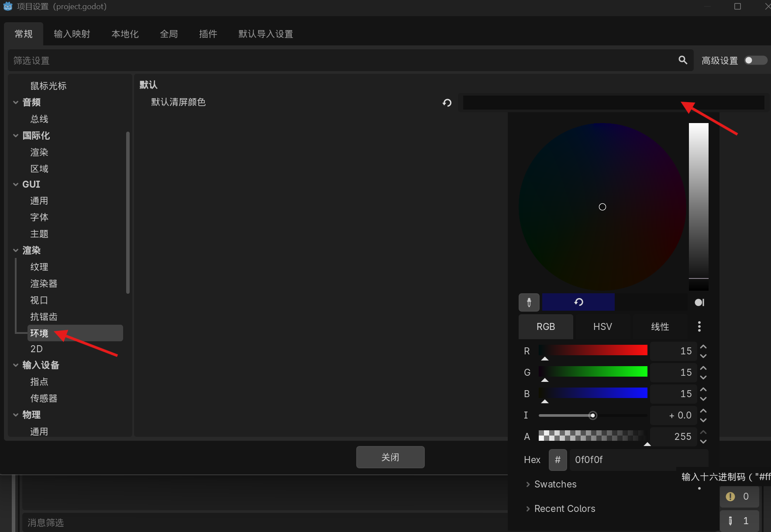Click the 默认清屏颜色 property label
Image resolution: width=771 pixels, height=532 pixels.
(x=178, y=102)
